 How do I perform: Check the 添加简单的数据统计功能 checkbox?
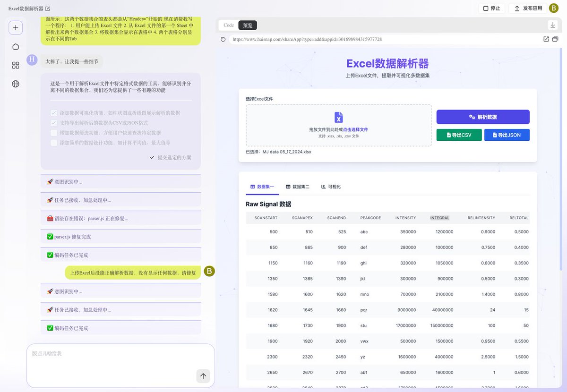[x=54, y=143]
